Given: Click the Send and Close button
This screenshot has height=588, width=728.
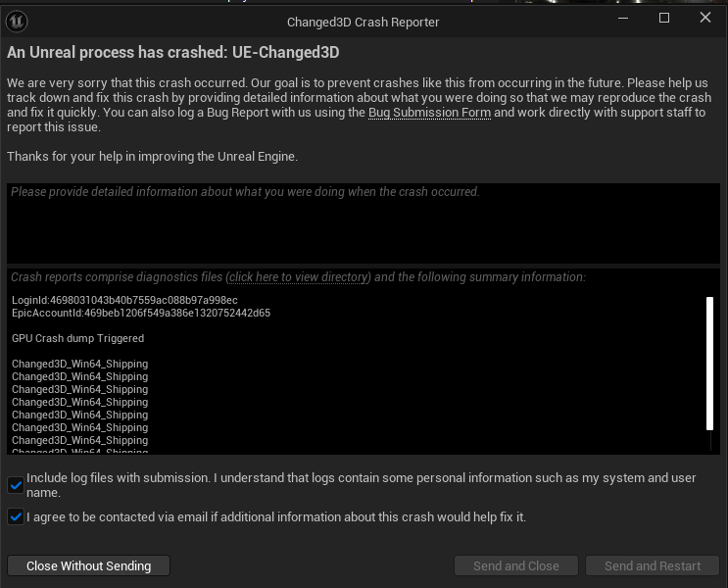Looking at the screenshot, I should pos(515,565).
